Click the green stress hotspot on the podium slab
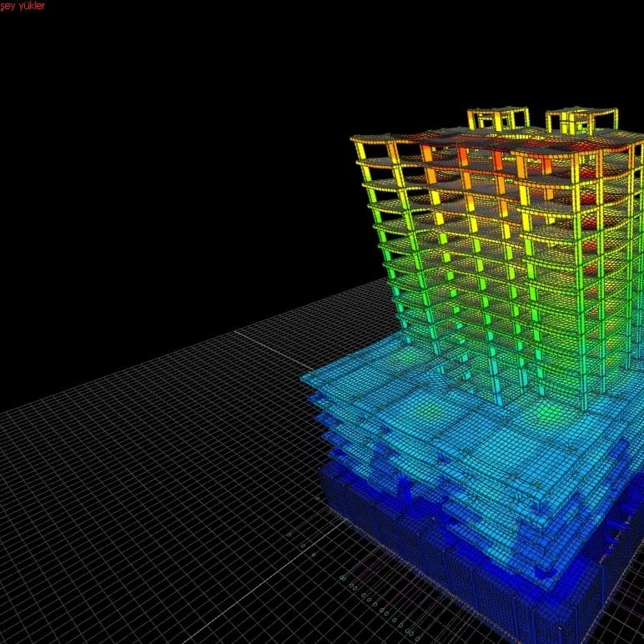Image resolution: width=644 pixels, height=644 pixels. (x=546, y=411)
